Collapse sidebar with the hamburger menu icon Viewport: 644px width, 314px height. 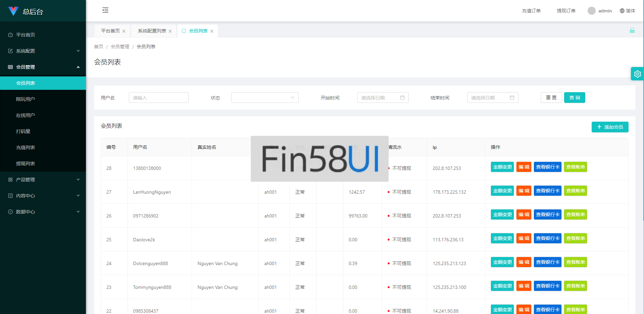[x=105, y=10]
